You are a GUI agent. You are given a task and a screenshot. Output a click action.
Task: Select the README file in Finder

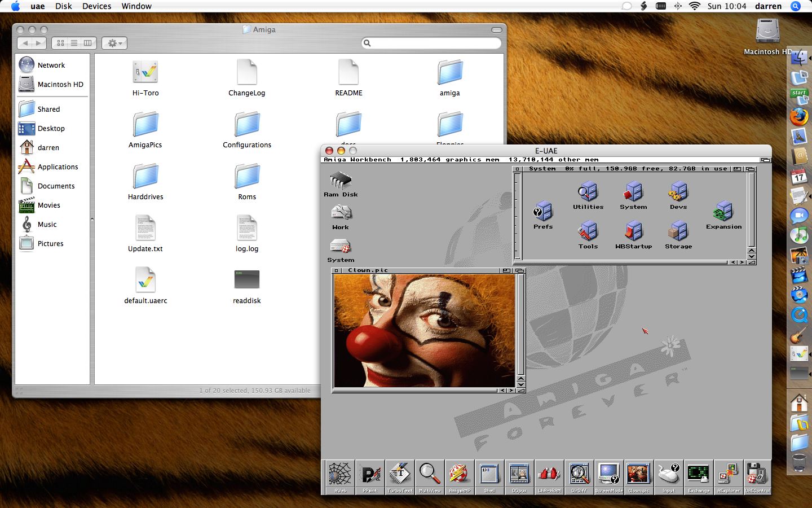click(x=348, y=78)
